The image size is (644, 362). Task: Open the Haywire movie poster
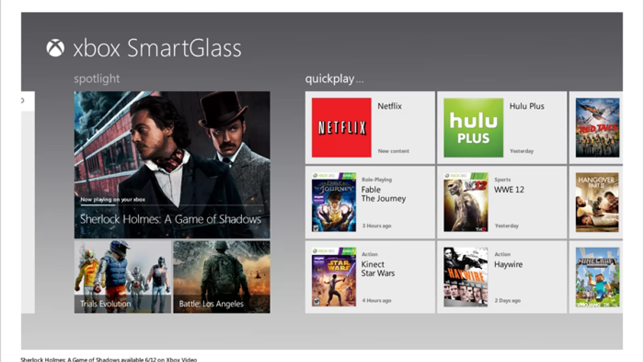(x=466, y=277)
